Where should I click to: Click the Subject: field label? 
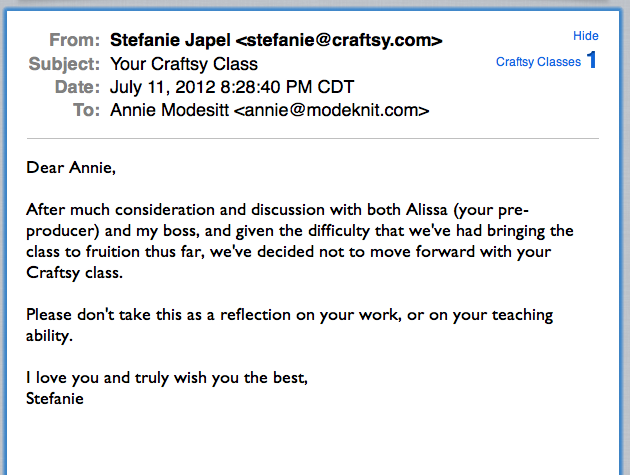point(64,64)
